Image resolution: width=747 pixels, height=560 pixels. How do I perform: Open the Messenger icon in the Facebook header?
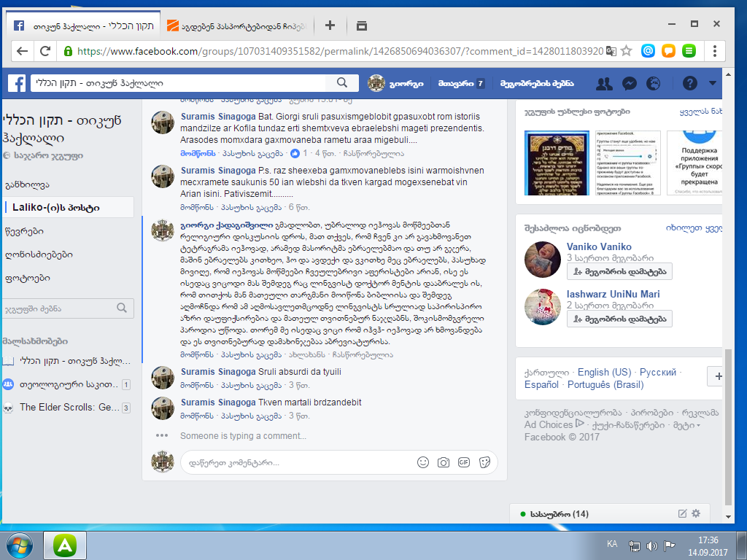pyautogui.click(x=630, y=83)
